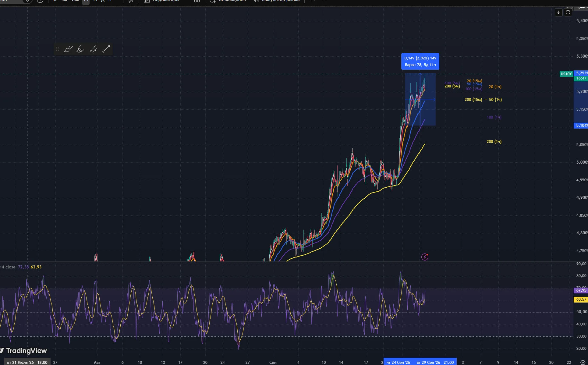
Task: Select the purple 100 (1ч) text label
Action: [x=494, y=117]
